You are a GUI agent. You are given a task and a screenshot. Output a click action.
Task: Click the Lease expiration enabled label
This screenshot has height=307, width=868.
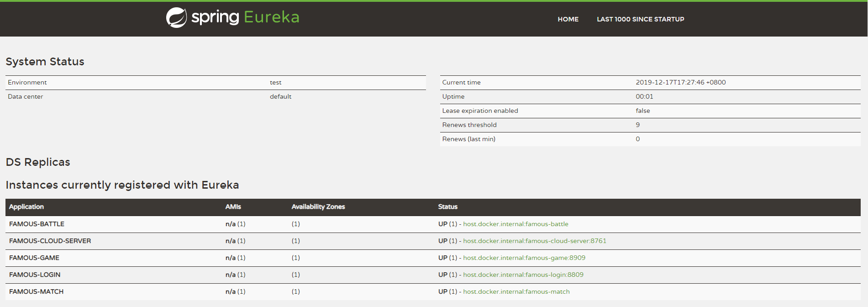(x=480, y=111)
